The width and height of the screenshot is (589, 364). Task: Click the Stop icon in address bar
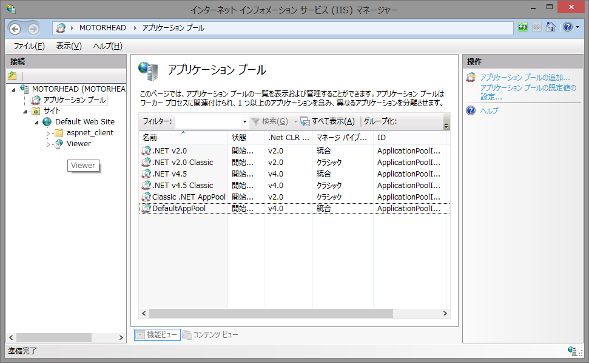pos(537,27)
